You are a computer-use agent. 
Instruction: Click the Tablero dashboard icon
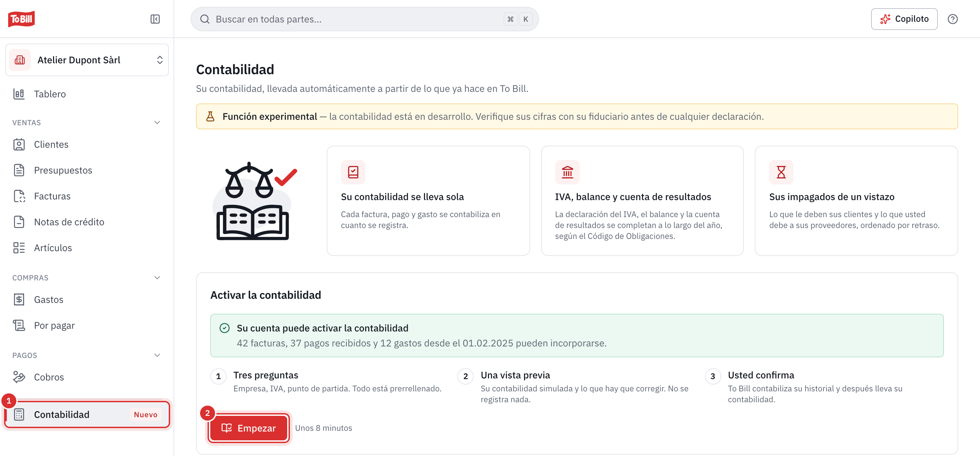point(19,94)
